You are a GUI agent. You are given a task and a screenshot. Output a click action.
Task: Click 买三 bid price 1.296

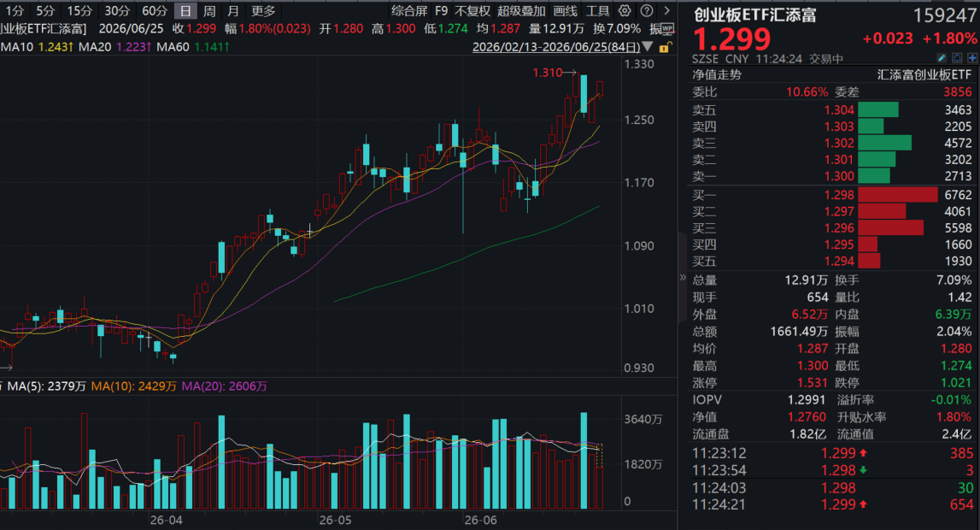pyautogui.click(x=839, y=228)
